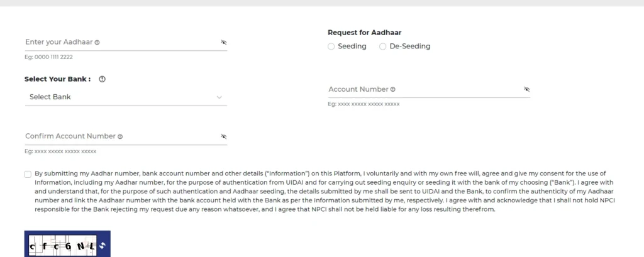The image size is (644, 257).
Task: Choose the De-Seeding radio option
Action: coord(383,46)
